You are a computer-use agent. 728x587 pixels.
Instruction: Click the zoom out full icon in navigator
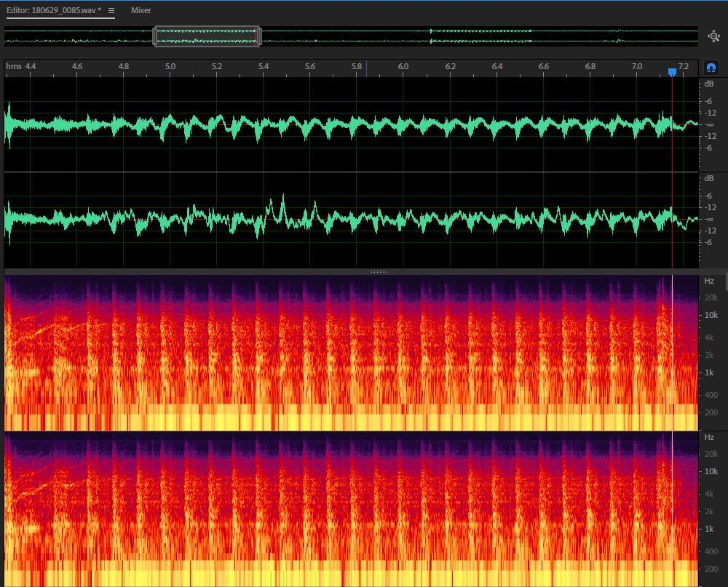click(713, 35)
